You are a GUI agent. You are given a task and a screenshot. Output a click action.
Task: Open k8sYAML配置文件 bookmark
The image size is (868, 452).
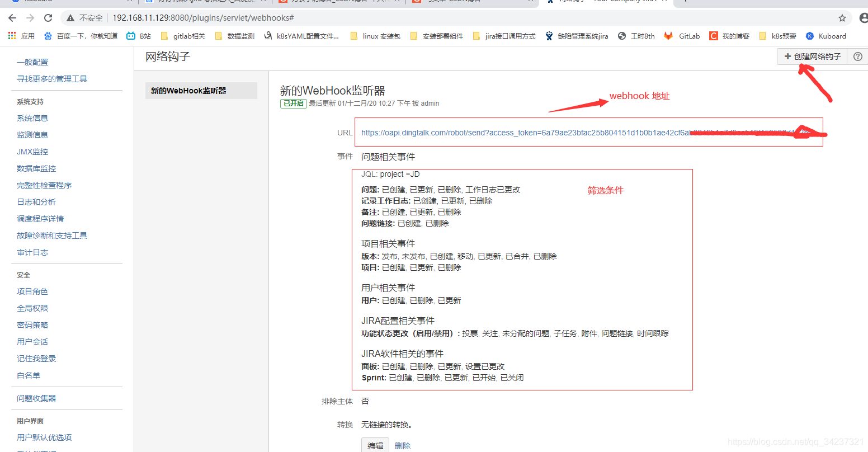[301, 36]
